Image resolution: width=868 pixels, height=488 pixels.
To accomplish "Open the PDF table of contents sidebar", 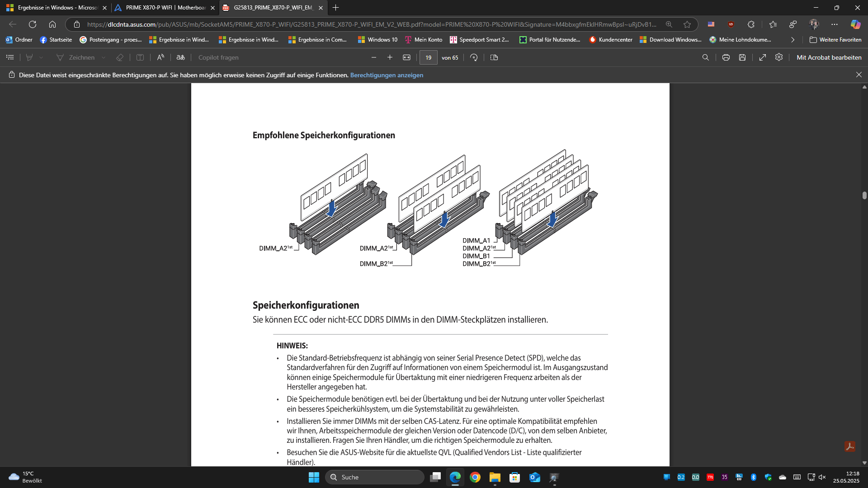I will click(10, 57).
